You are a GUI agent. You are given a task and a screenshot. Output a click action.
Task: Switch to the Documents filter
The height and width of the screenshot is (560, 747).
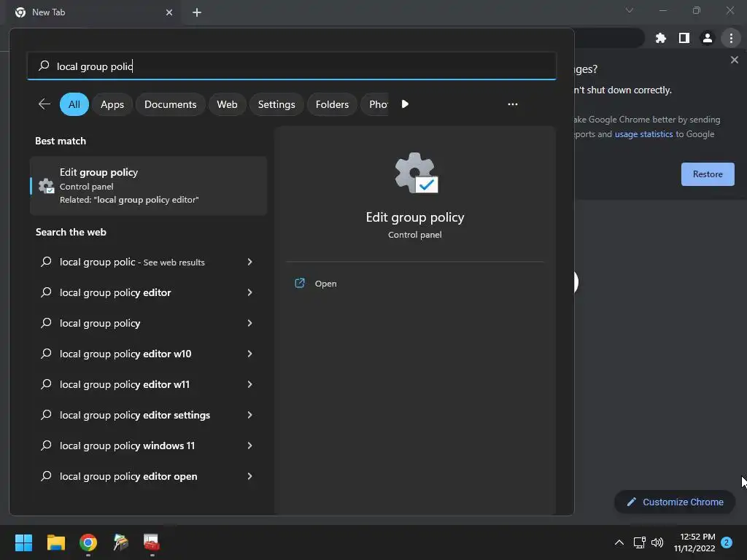[x=170, y=104]
